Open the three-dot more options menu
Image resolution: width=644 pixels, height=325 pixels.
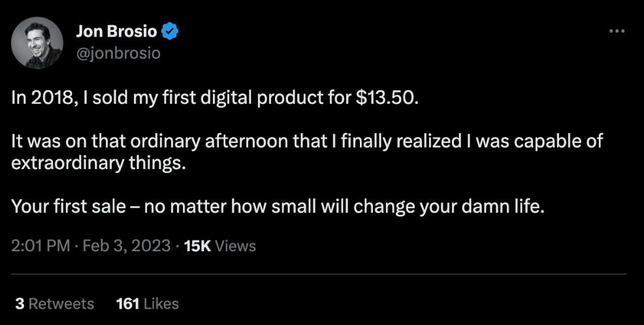617,31
